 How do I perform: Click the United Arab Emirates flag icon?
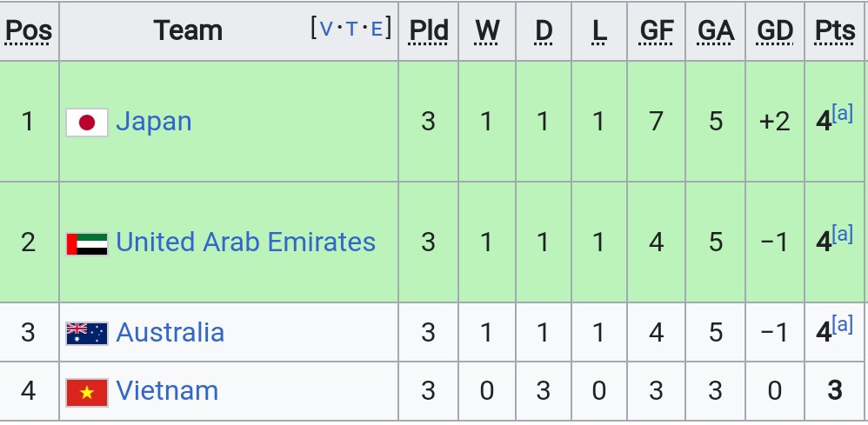(87, 244)
